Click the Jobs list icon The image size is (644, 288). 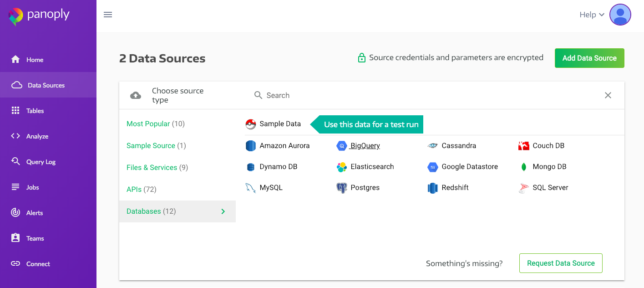pyautogui.click(x=15, y=187)
